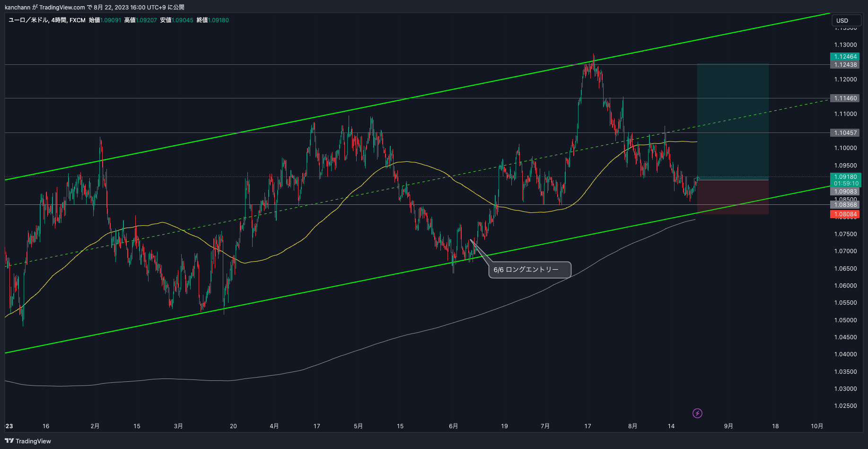Click the 1.13000 price axis level
This screenshot has height=449, width=868.
pyautogui.click(x=845, y=45)
